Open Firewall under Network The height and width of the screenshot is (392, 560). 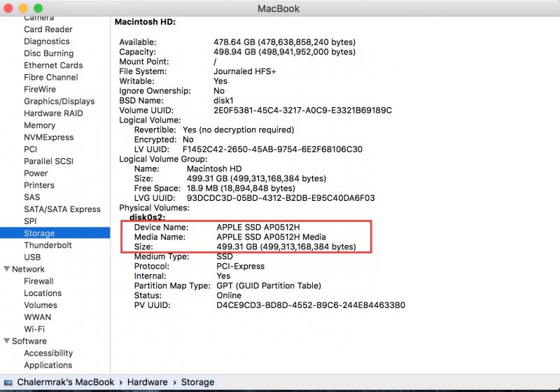(x=38, y=281)
